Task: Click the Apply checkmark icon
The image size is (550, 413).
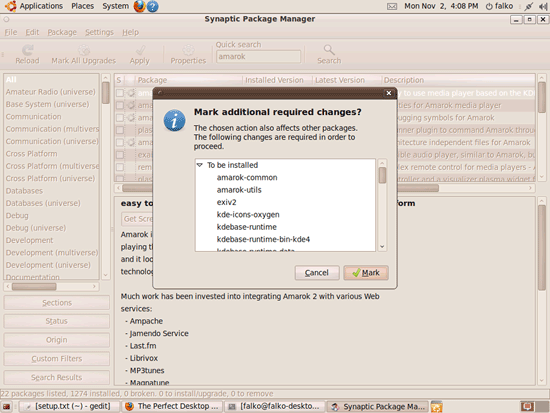Action: [x=140, y=50]
